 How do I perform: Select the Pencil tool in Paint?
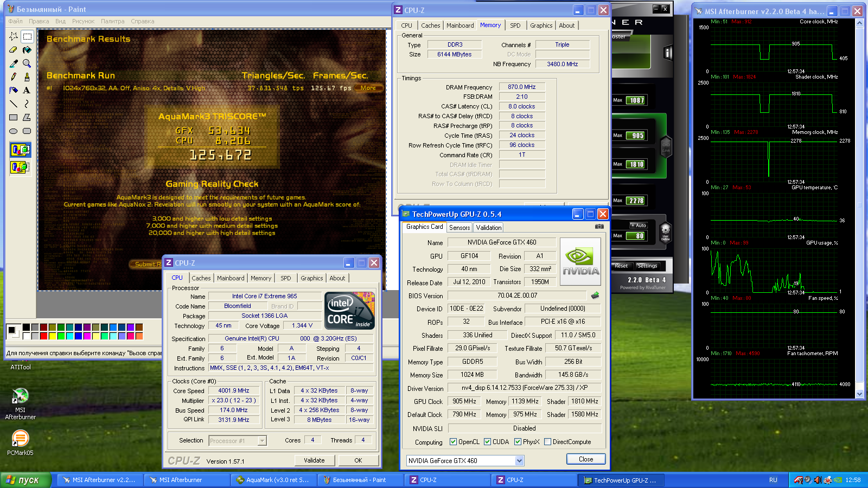[14, 77]
